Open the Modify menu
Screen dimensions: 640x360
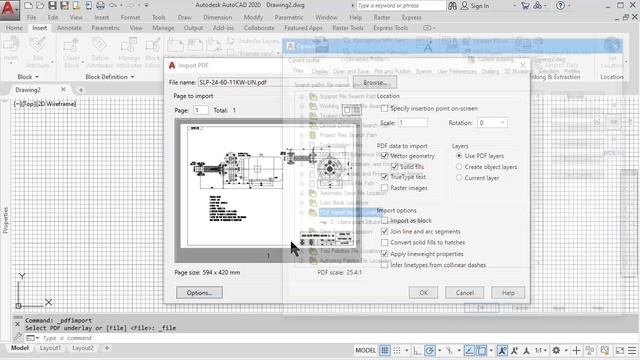(253, 18)
